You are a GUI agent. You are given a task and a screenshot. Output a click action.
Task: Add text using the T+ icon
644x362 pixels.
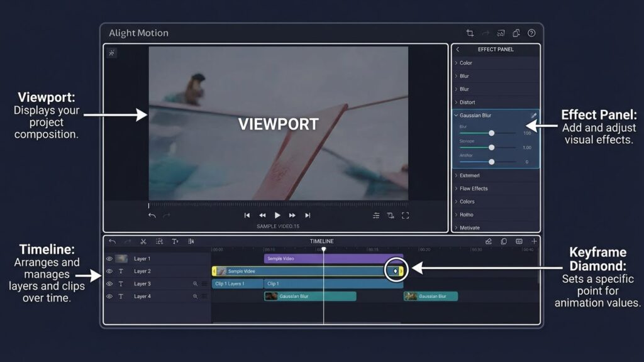tap(176, 241)
